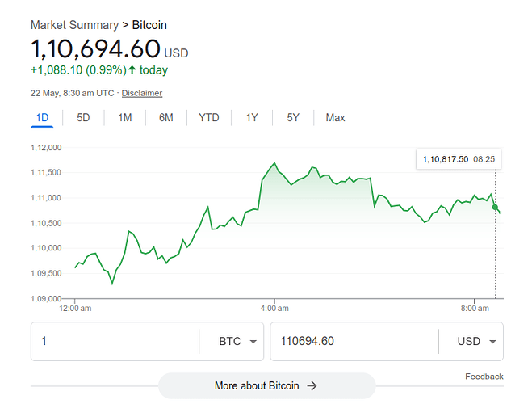The height and width of the screenshot is (404, 532).
Task: Click the 1,11,000 y-axis label
Action: pyautogui.click(x=46, y=198)
